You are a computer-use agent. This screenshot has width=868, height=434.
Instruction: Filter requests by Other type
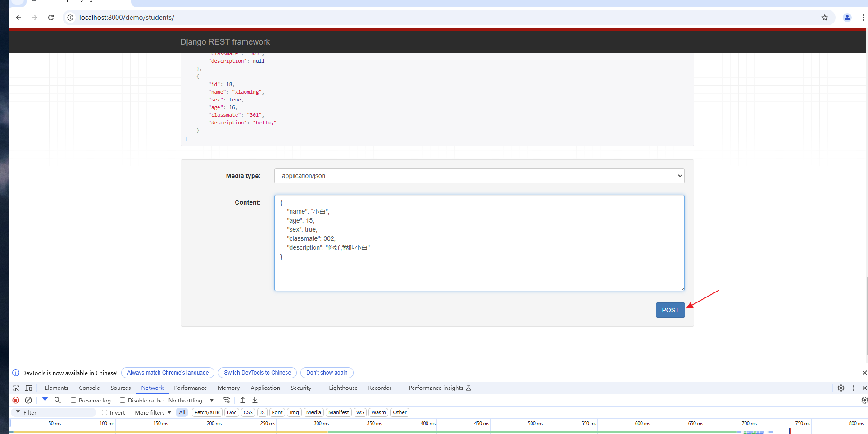(400, 412)
